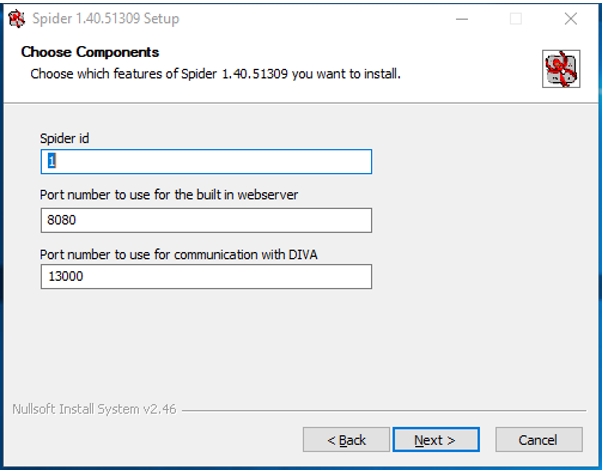Click the "Spider 1.40.51309 Setup" window title
This screenshot has width=603, height=472.
106,18
